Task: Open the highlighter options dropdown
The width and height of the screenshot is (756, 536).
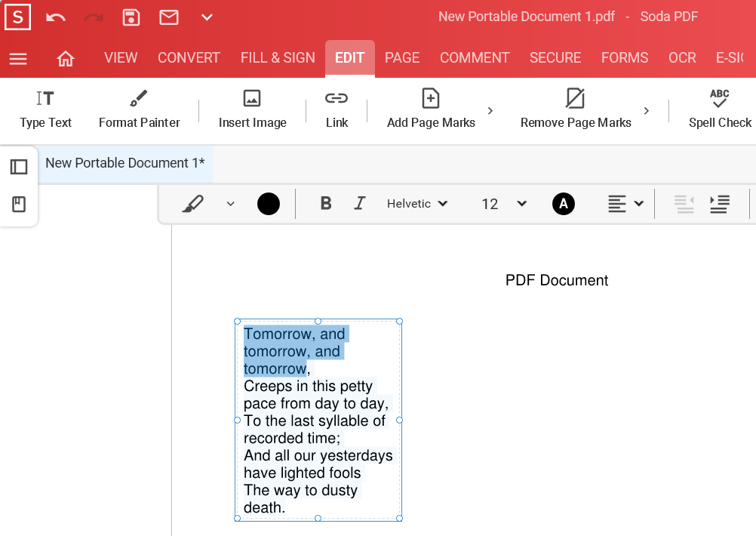Action: click(230, 204)
